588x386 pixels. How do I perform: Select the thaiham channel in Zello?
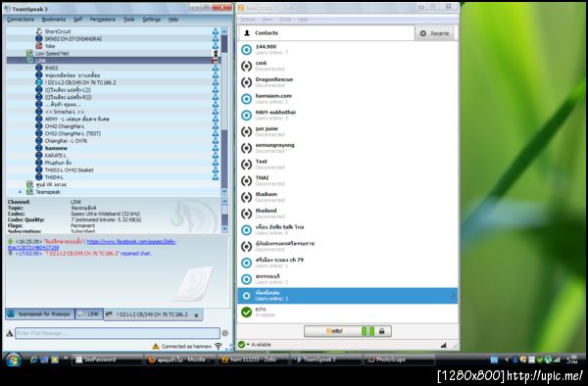tap(348, 197)
